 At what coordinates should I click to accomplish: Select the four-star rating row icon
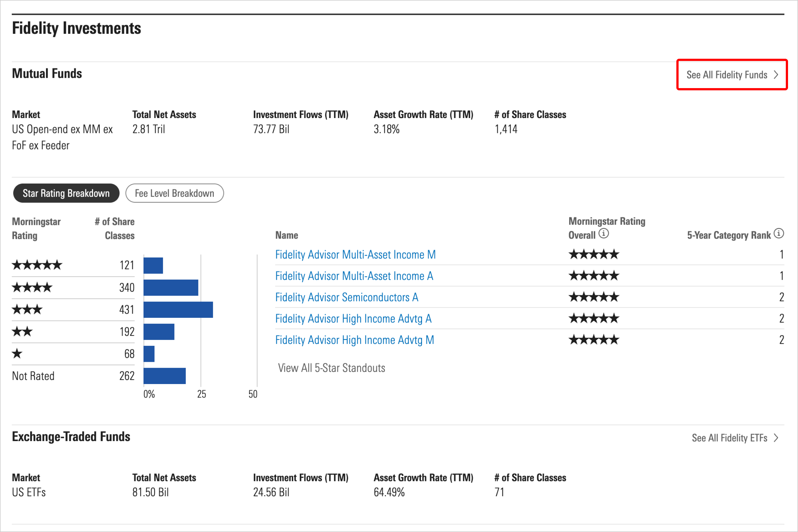pyautogui.click(x=32, y=287)
